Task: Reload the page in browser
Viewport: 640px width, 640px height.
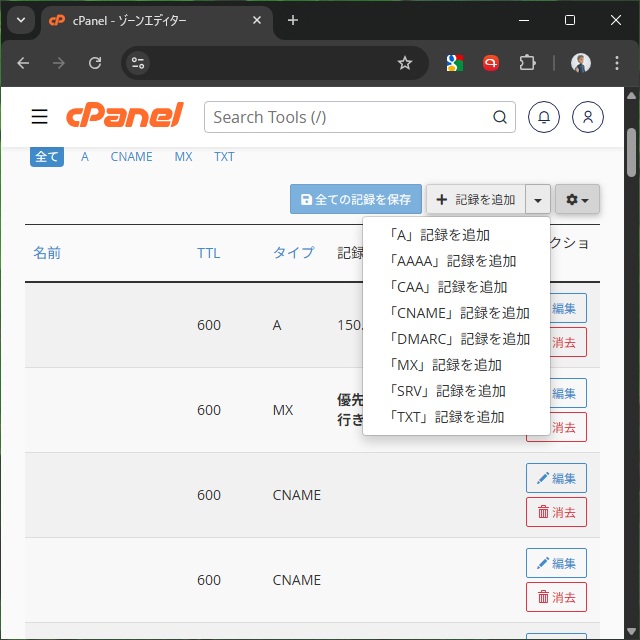Action: [95, 63]
